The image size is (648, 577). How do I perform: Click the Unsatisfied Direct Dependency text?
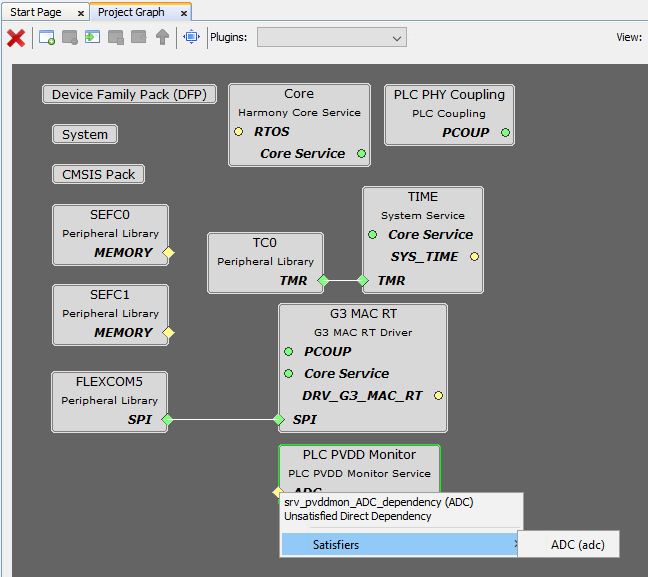tap(357, 516)
